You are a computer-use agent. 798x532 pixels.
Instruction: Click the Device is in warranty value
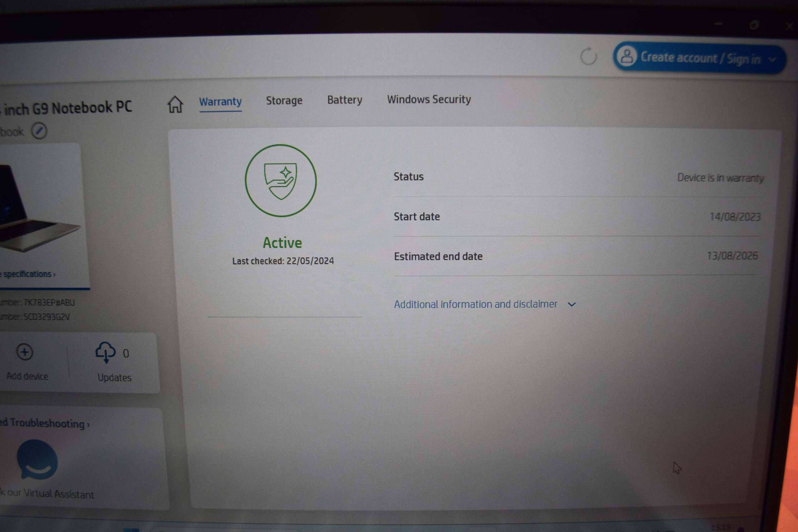click(x=720, y=178)
